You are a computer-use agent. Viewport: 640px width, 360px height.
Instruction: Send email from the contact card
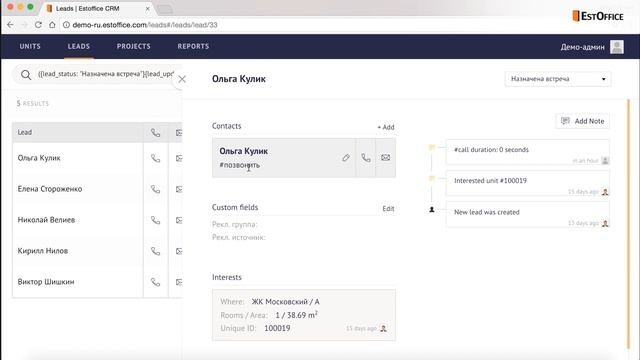tap(385, 158)
